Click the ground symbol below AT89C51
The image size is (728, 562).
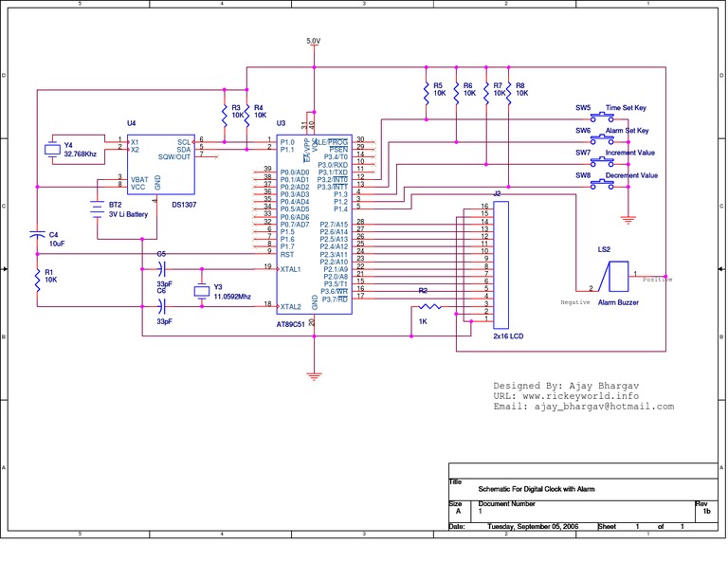pos(314,376)
